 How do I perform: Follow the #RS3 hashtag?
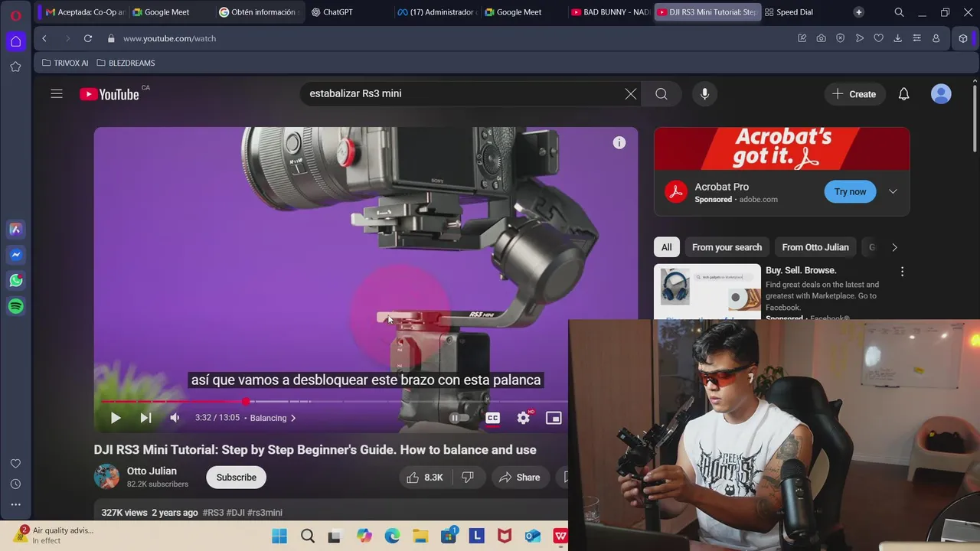coord(213,513)
